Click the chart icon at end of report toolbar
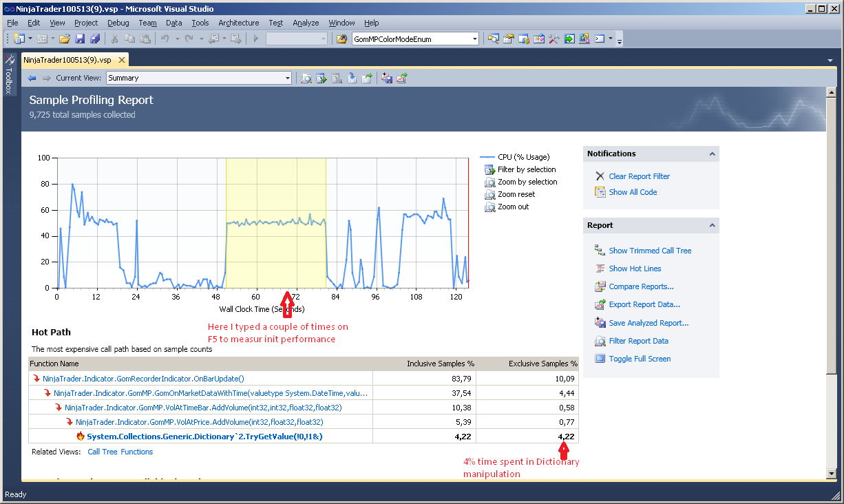This screenshot has width=844, height=504. (402, 78)
